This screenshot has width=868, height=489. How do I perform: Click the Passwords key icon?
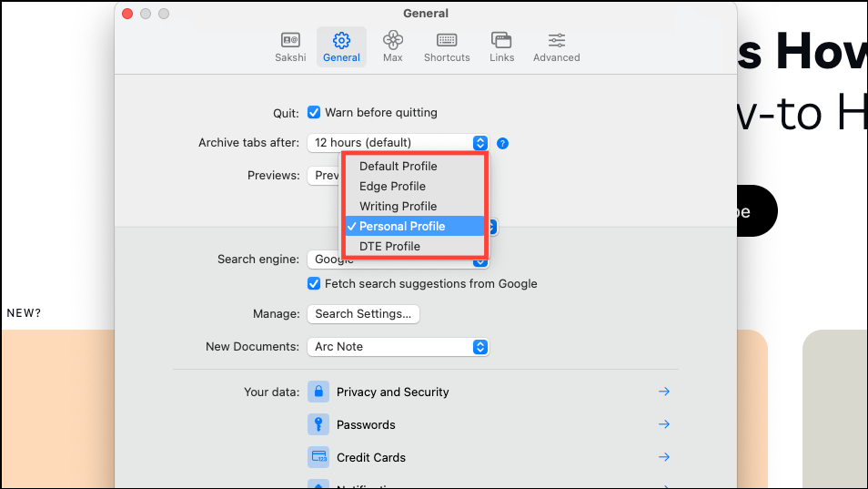coord(318,424)
